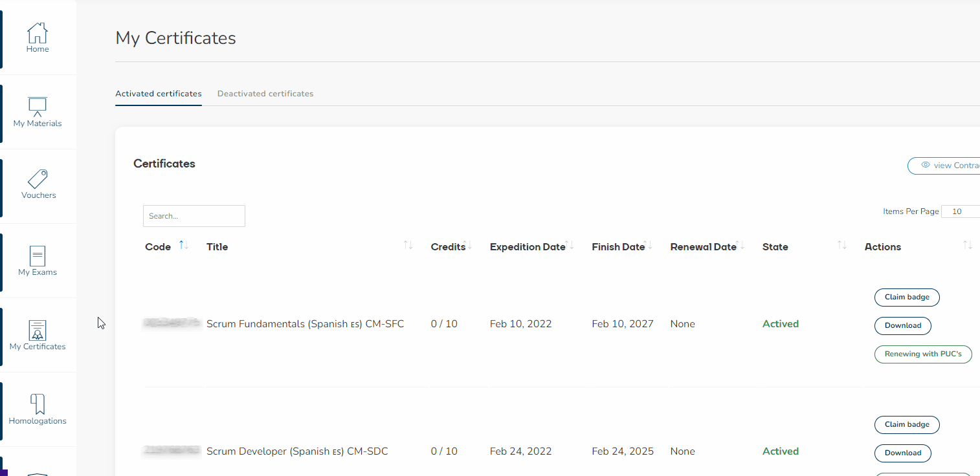Download the Scrum Developer certificate

click(902, 453)
